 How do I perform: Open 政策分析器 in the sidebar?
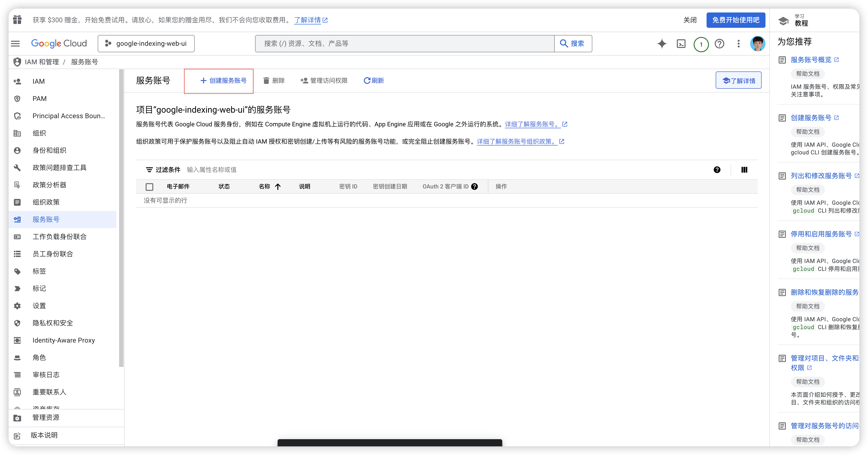[63, 185]
